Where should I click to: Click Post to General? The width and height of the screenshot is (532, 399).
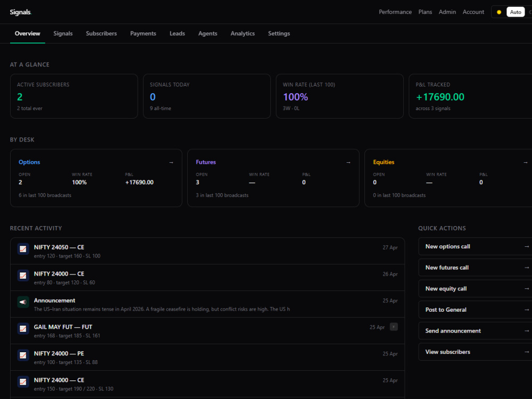click(x=475, y=310)
